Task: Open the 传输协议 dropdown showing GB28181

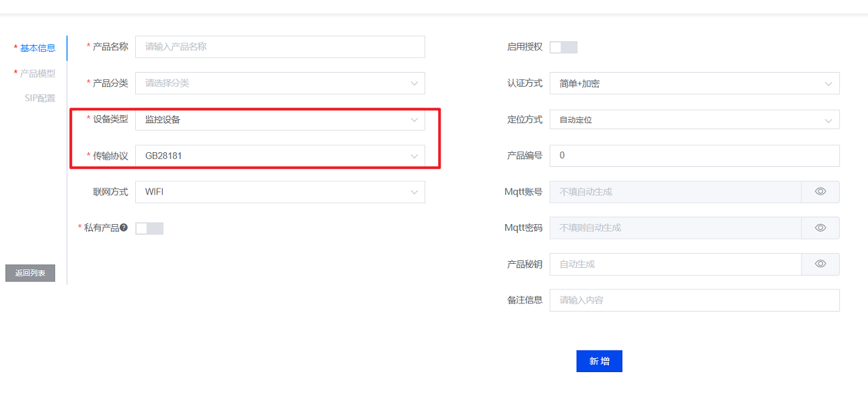Action: pos(280,156)
